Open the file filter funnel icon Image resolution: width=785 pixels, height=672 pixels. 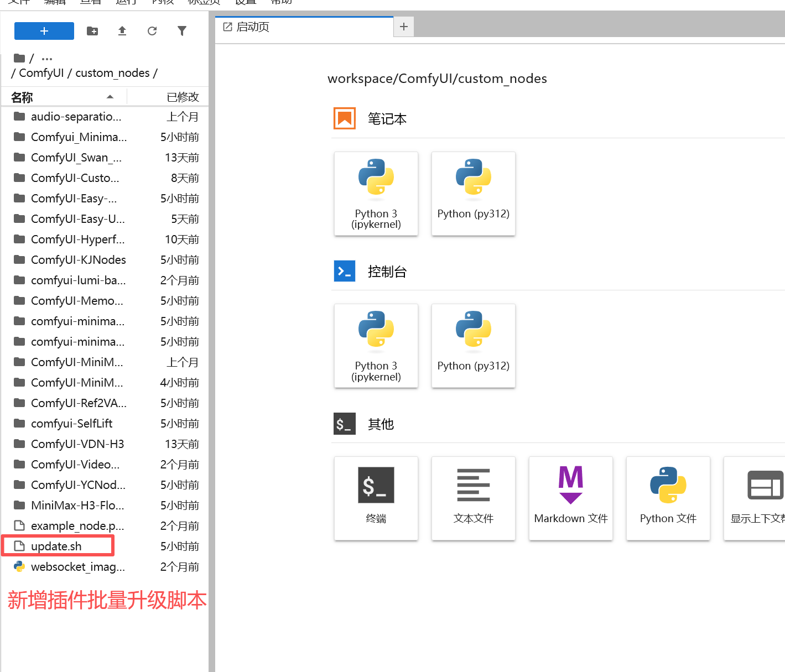coord(182,31)
